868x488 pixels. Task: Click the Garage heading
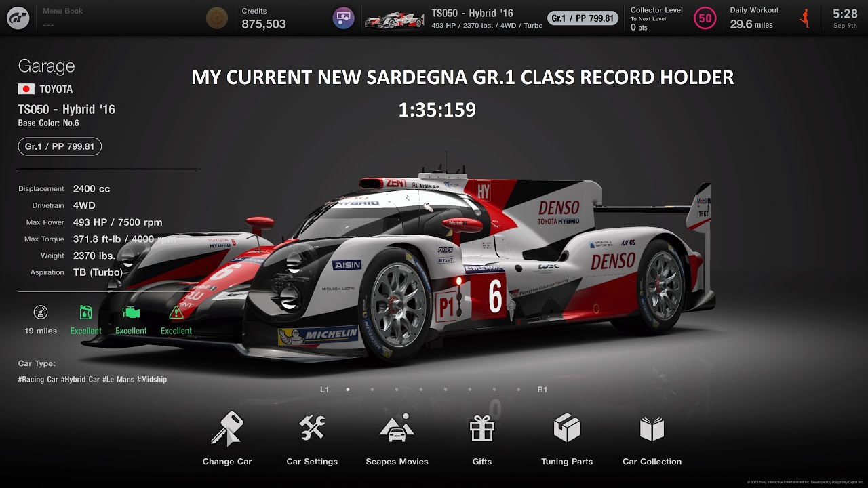[46, 66]
